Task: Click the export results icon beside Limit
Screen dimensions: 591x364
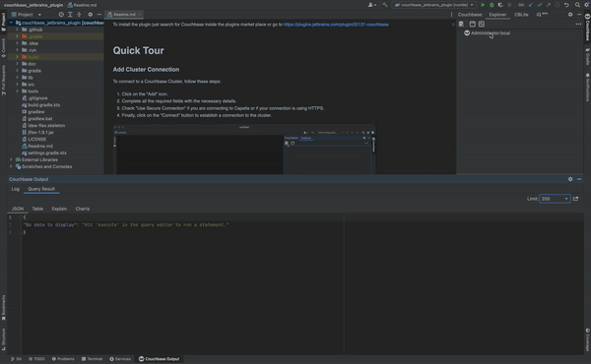Action: (575, 199)
